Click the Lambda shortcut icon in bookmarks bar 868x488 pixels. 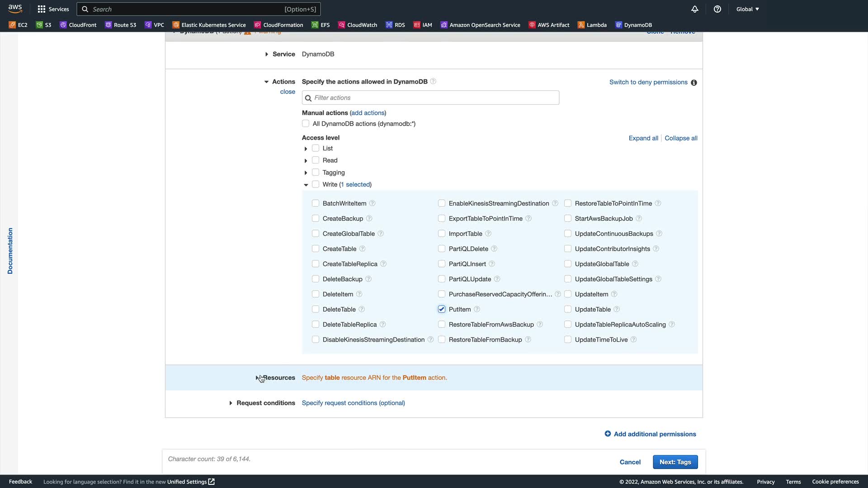point(581,25)
